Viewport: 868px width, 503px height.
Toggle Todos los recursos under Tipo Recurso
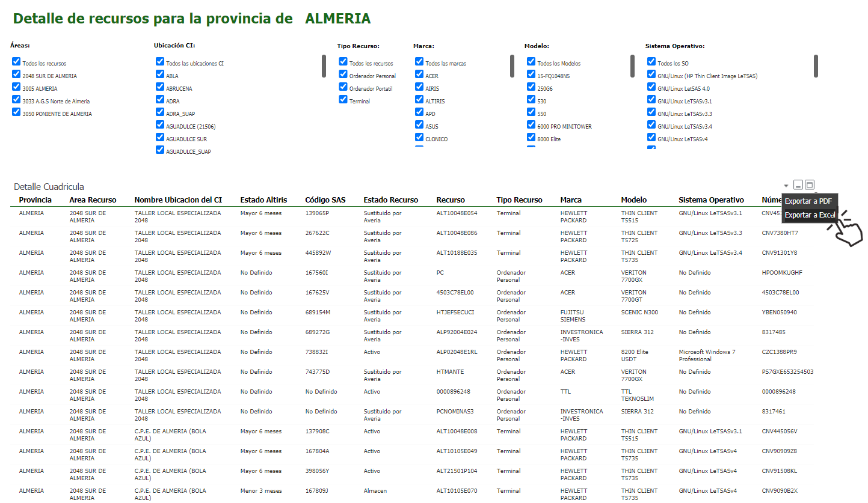[343, 61]
